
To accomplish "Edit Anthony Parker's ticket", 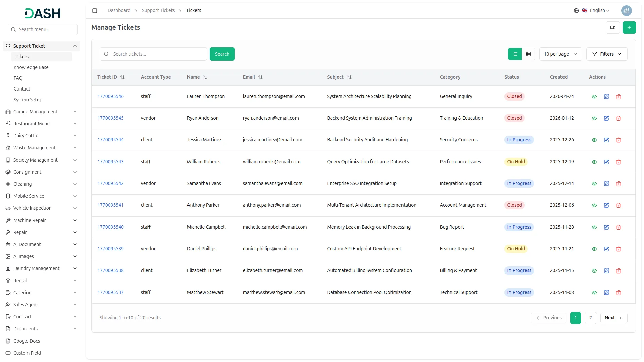I will 606,205.
